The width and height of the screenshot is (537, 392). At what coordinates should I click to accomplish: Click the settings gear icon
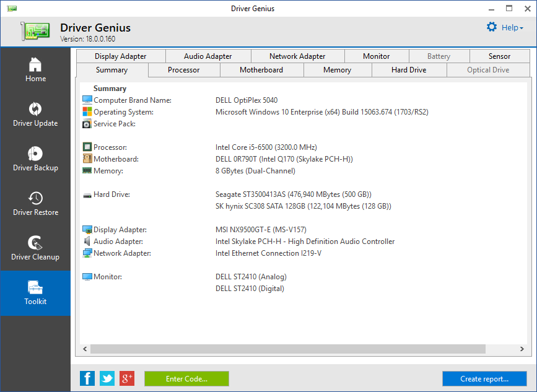click(x=492, y=27)
